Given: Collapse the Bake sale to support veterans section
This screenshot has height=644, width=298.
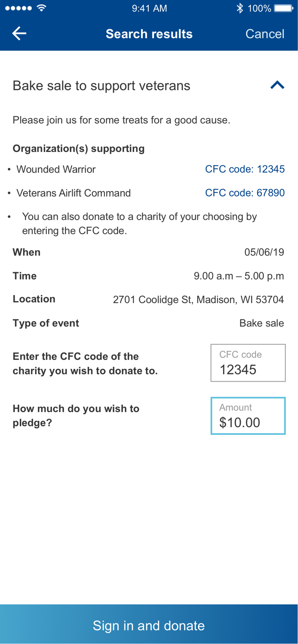Looking at the screenshot, I should pos(278,85).
